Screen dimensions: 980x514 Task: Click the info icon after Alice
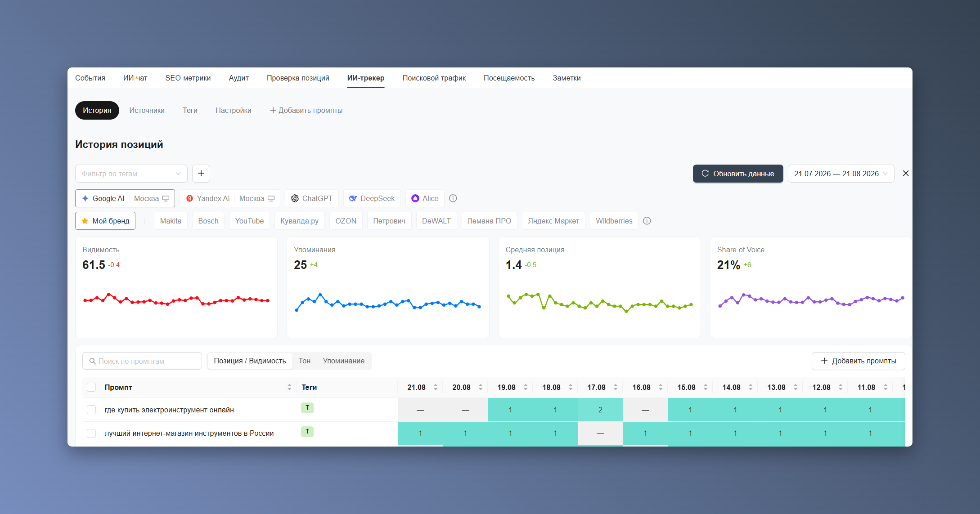[453, 198]
